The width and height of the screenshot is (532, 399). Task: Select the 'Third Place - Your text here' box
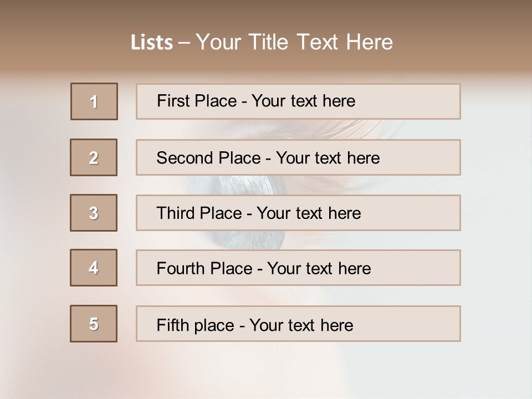tap(298, 213)
